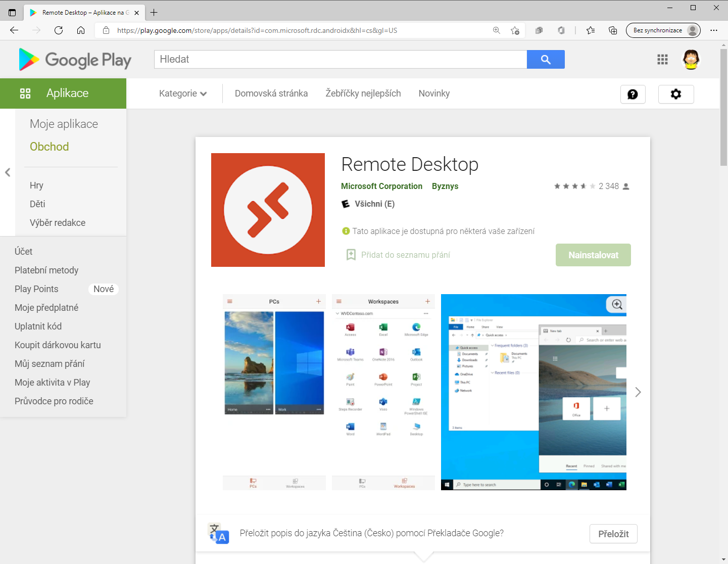Open browser zoom indicator in address bar

click(497, 30)
